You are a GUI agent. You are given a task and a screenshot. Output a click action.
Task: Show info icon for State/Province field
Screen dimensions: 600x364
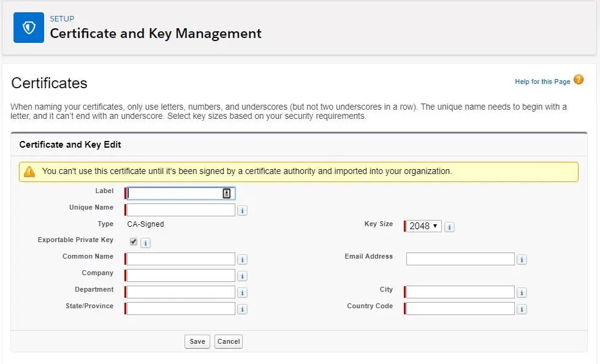(242, 309)
